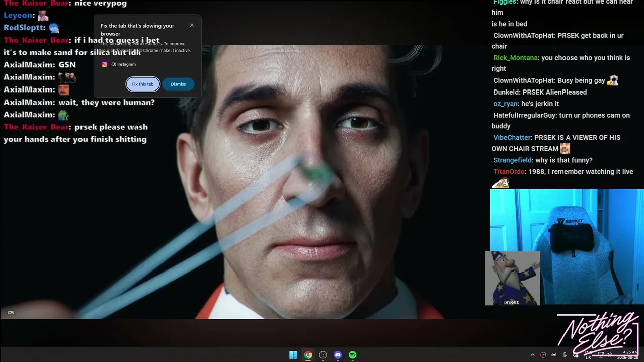Click the username Leyeon in chat
The height and width of the screenshot is (362, 644).
click(x=19, y=15)
